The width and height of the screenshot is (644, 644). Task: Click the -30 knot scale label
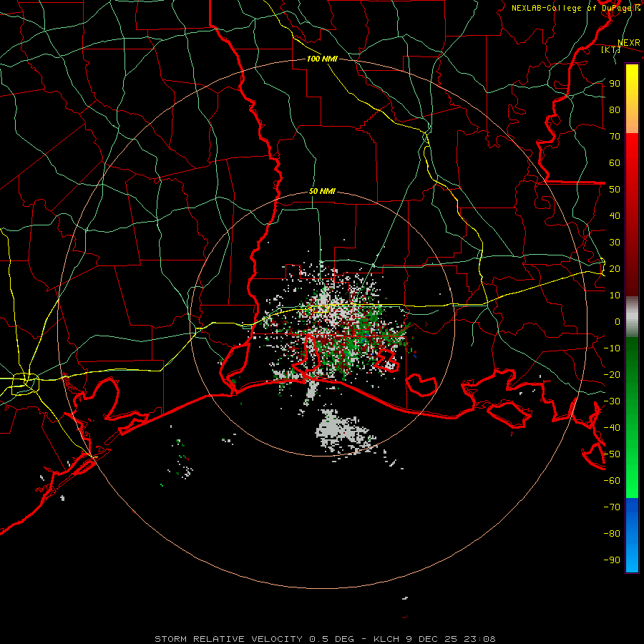tap(612, 401)
